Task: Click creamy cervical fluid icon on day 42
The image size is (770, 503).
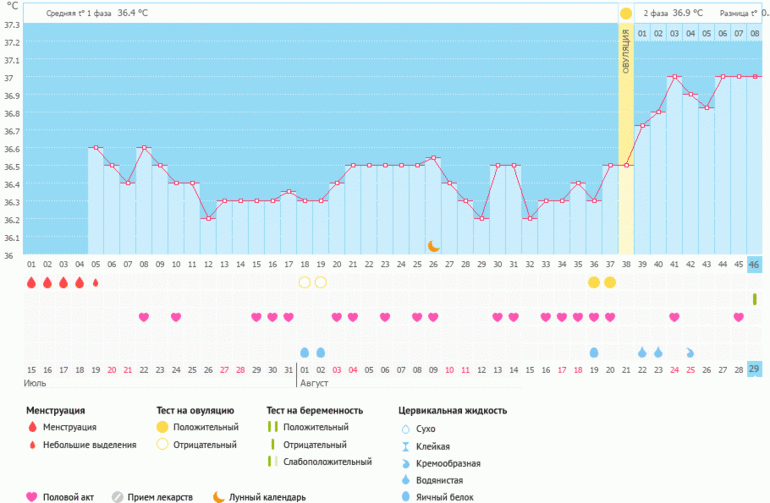Action: pos(690,352)
